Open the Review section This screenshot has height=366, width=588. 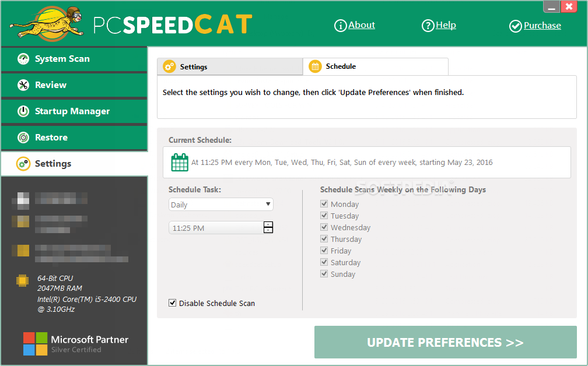74,85
